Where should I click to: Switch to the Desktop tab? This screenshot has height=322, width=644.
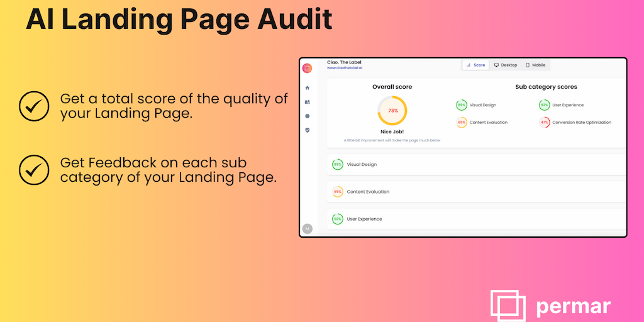[x=506, y=65]
